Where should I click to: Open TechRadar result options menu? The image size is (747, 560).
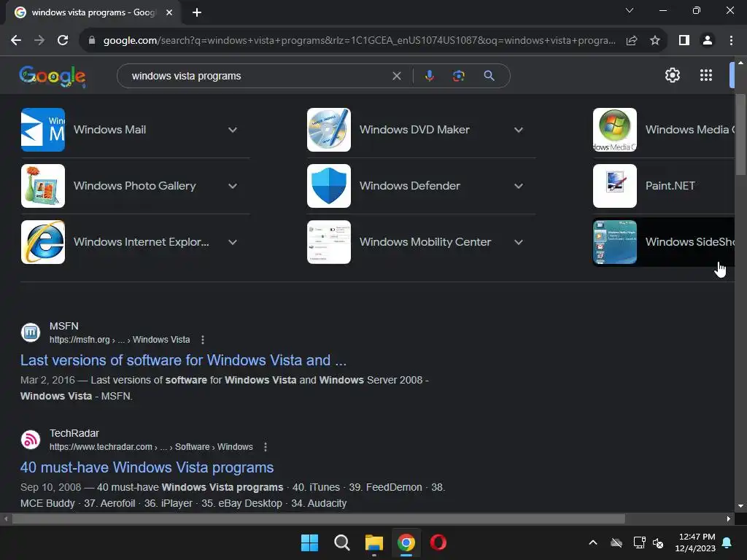(x=266, y=447)
